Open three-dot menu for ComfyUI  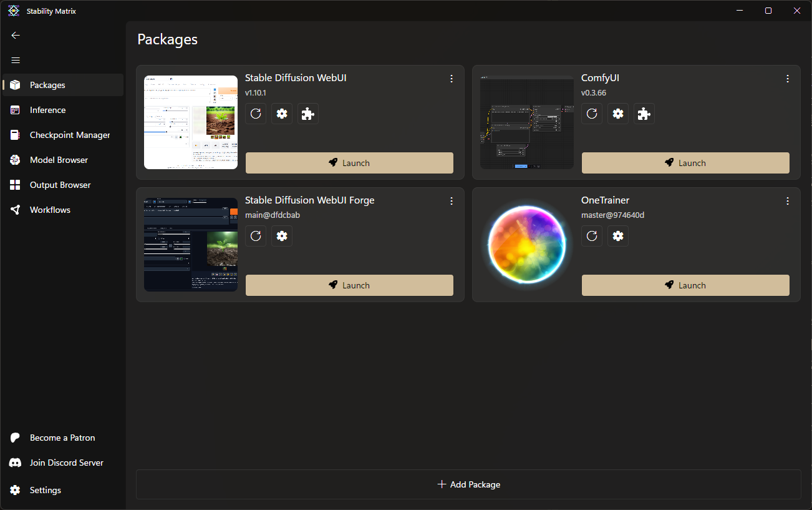(788, 79)
